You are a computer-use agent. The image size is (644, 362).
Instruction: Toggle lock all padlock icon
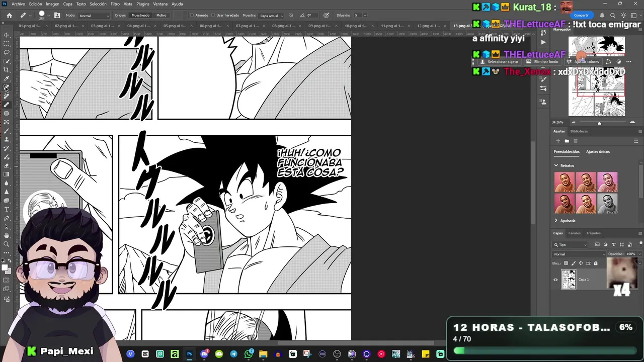coord(596,263)
